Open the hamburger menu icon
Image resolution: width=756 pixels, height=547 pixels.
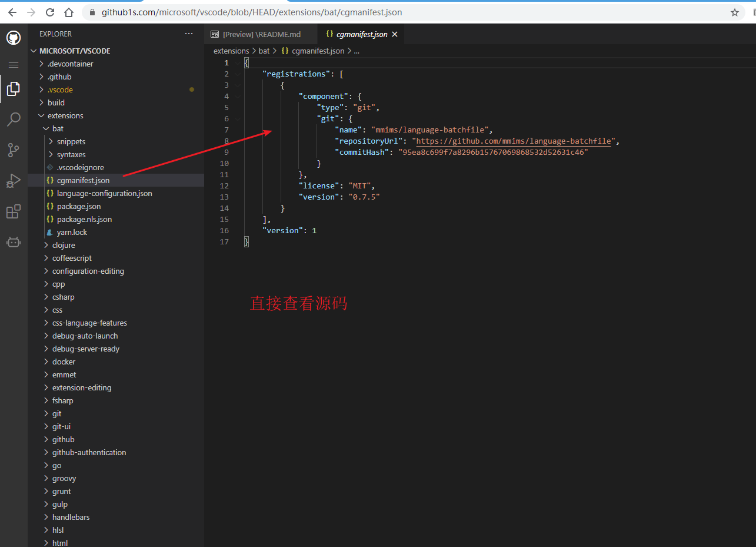click(x=14, y=65)
